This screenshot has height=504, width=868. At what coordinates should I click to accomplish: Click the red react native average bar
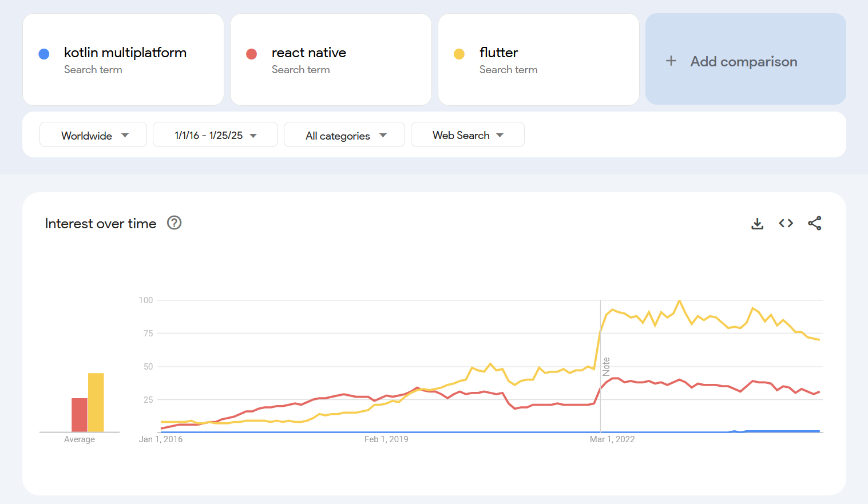(80, 415)
